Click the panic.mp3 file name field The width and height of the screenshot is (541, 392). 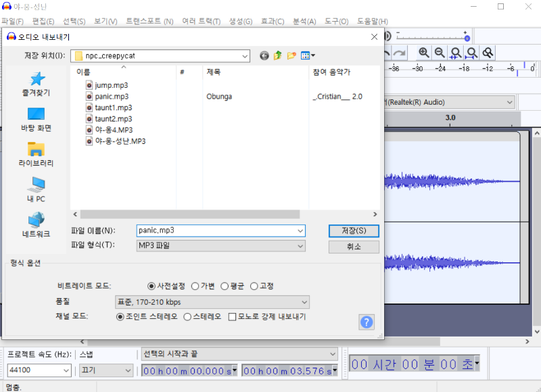[x=221, y=230]
